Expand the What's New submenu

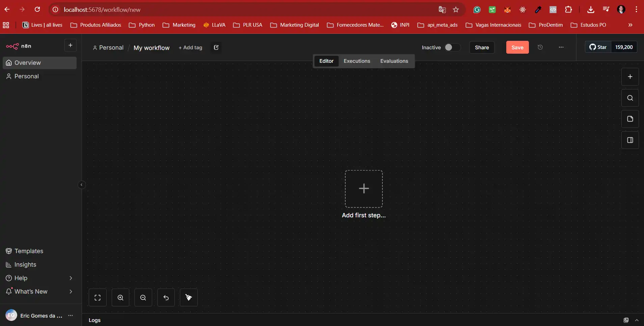tap(71, 292)
